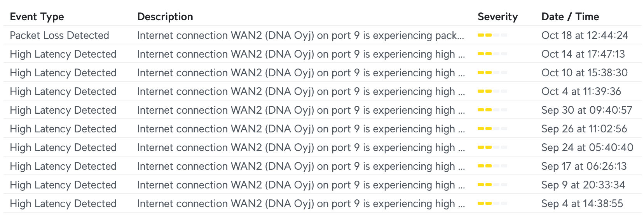Click severity bars on the Oct 4 row
This screenshot has width=644, height=220.
pos(492,92)
